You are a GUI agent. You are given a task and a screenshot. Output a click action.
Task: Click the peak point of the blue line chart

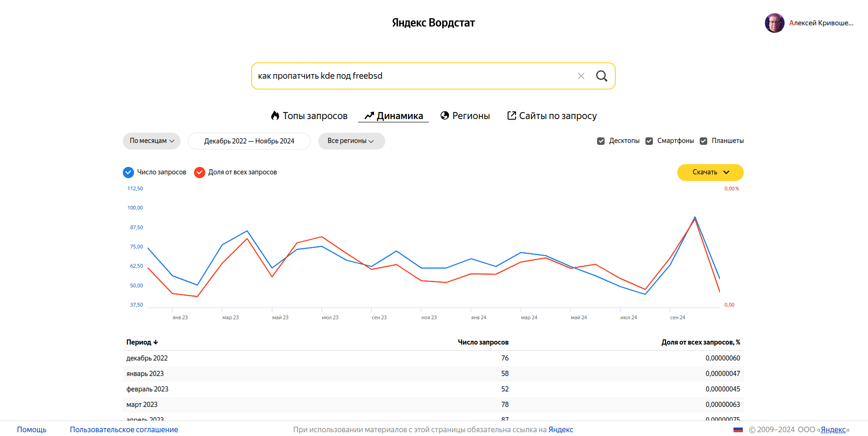pos(695,217)
